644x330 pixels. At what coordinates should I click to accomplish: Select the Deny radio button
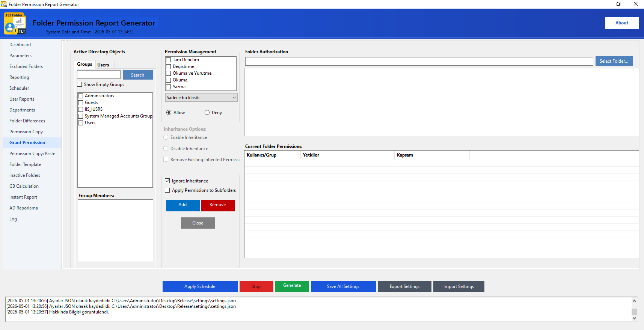(207, 113)
